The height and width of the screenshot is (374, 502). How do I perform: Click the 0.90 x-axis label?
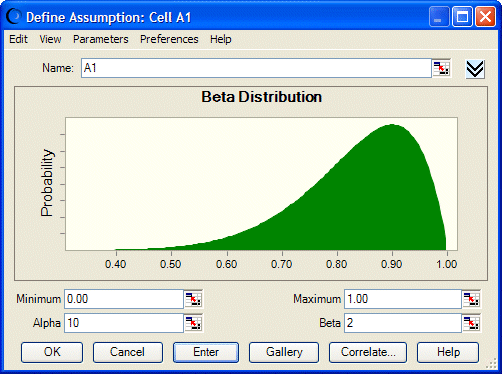392,264
